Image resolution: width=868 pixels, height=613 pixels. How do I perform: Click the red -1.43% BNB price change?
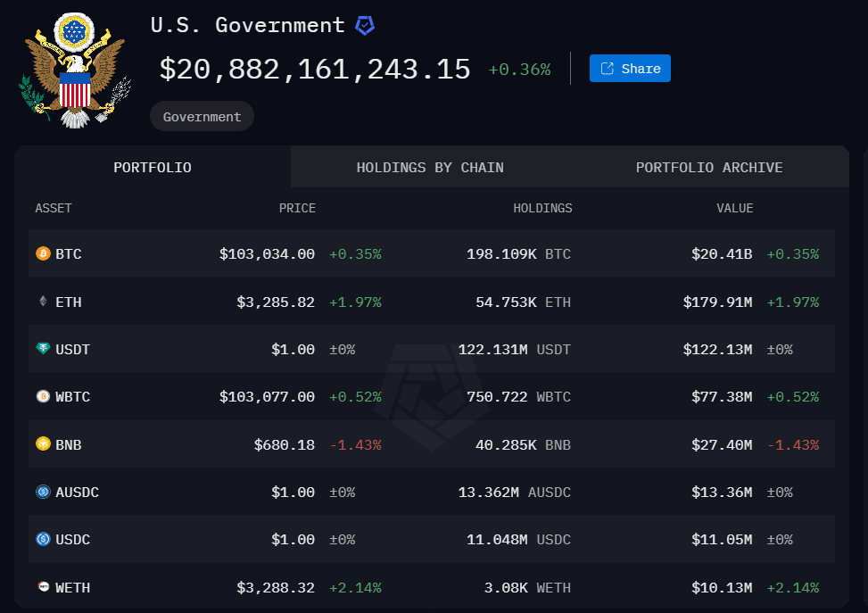click(355, 445)
